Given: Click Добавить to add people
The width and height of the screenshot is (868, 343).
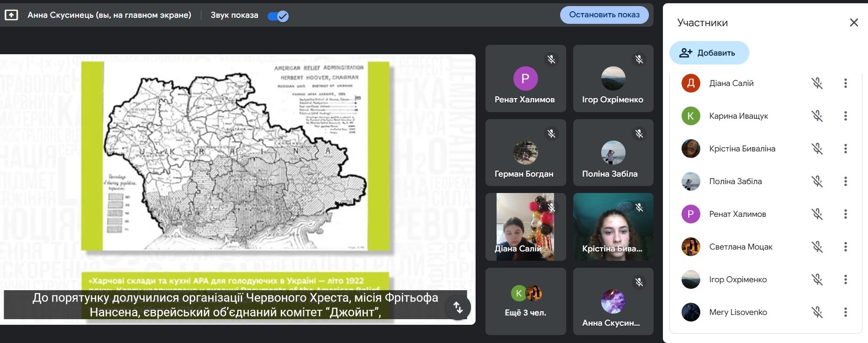Looking at the screenshot, I should pos(709,53).
